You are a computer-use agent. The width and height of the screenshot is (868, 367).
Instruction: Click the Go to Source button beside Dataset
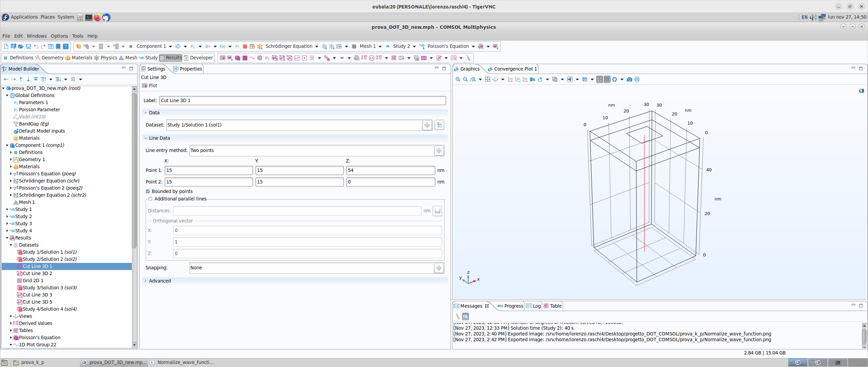click(439, 125)
